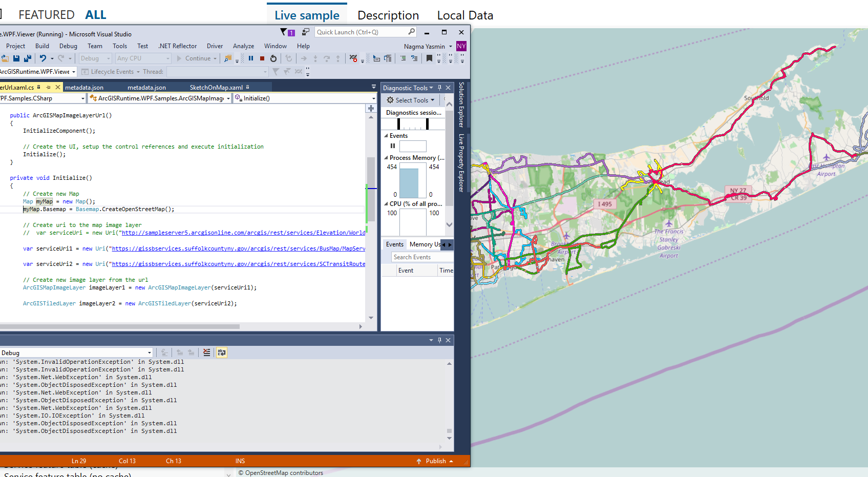
Task: Click Clear All icon in Output toolbar
Action: click(206, 352)
